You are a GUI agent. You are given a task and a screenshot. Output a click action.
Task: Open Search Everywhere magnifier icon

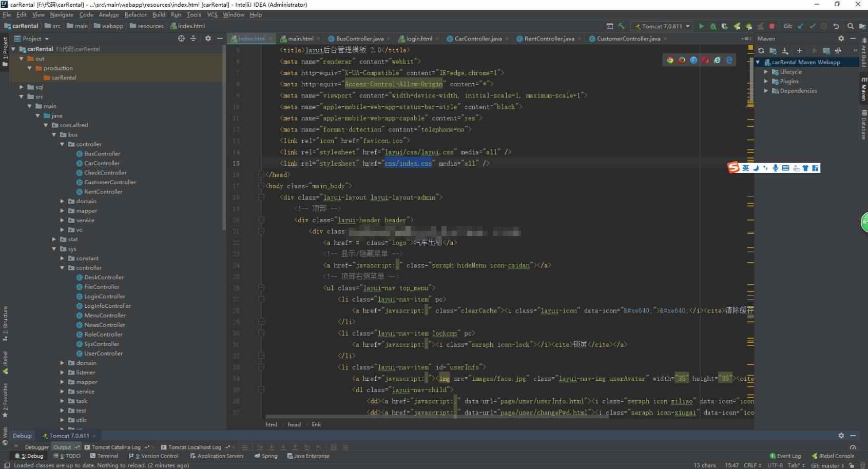point(851,26)
